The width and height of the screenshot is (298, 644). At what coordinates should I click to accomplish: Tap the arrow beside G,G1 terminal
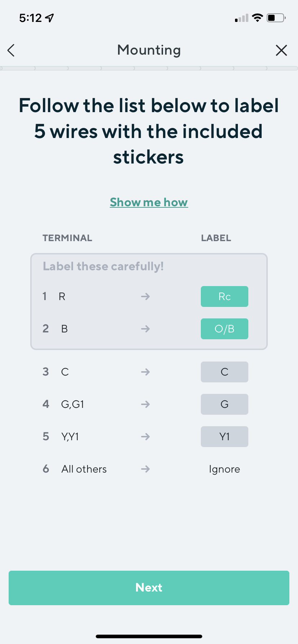[x=145, y=404]
